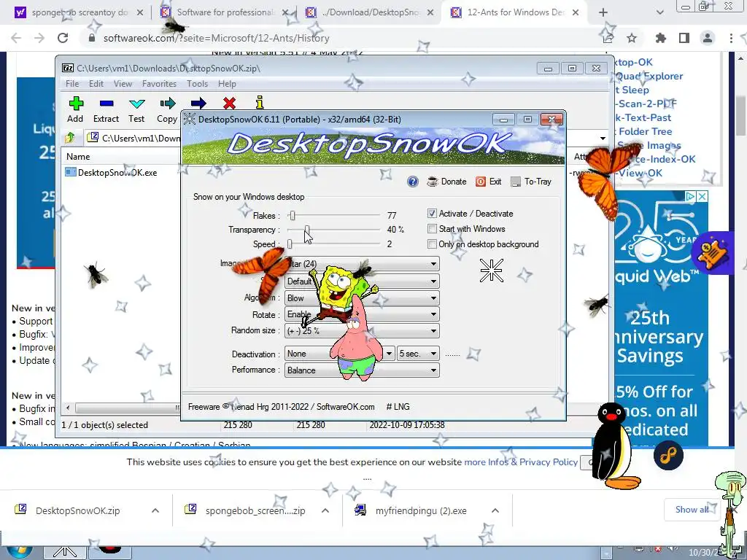The width and height of the screenshot is (747, 560).
Task: Open the 7-Zip Favorites menu
Action: pos(159,84)
